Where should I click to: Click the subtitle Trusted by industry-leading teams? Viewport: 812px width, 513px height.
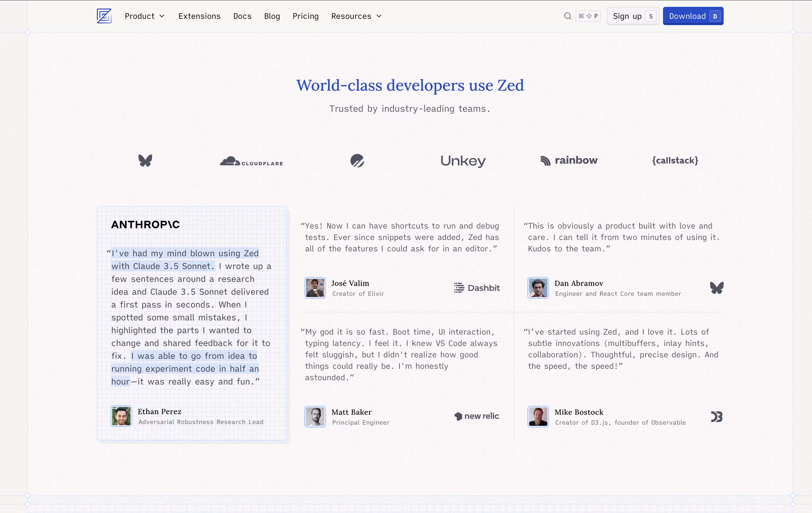point(410,109)
